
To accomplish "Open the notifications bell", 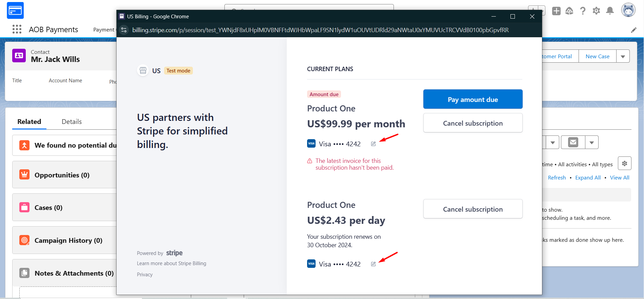I will [x=610, y=11].
